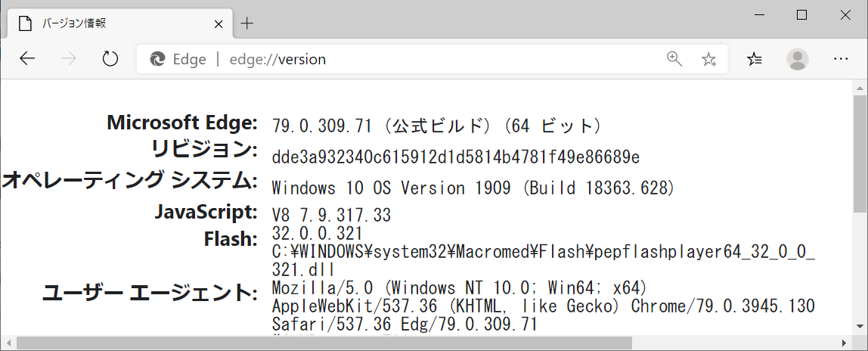Reload the page with refresh icon
The height and width of the screenshot is (351, 868).
point(110,59)
